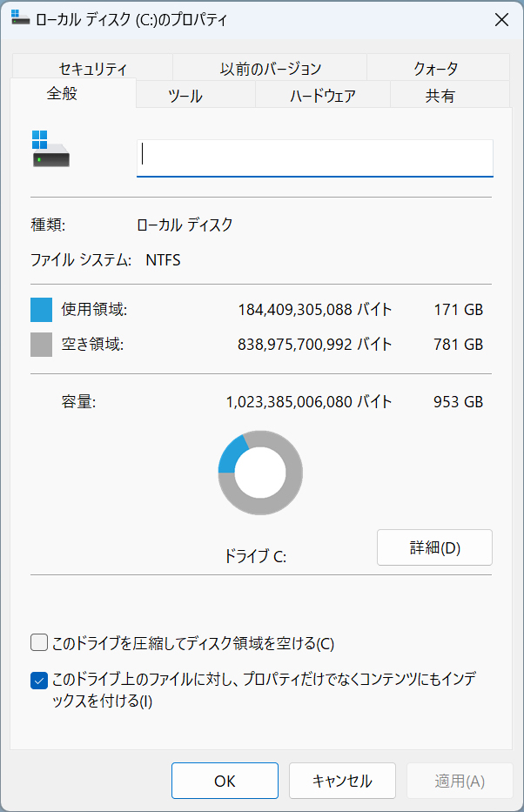Enable the compress this drive checkbox
Screen dimensions: 524x812
[39, 643]
